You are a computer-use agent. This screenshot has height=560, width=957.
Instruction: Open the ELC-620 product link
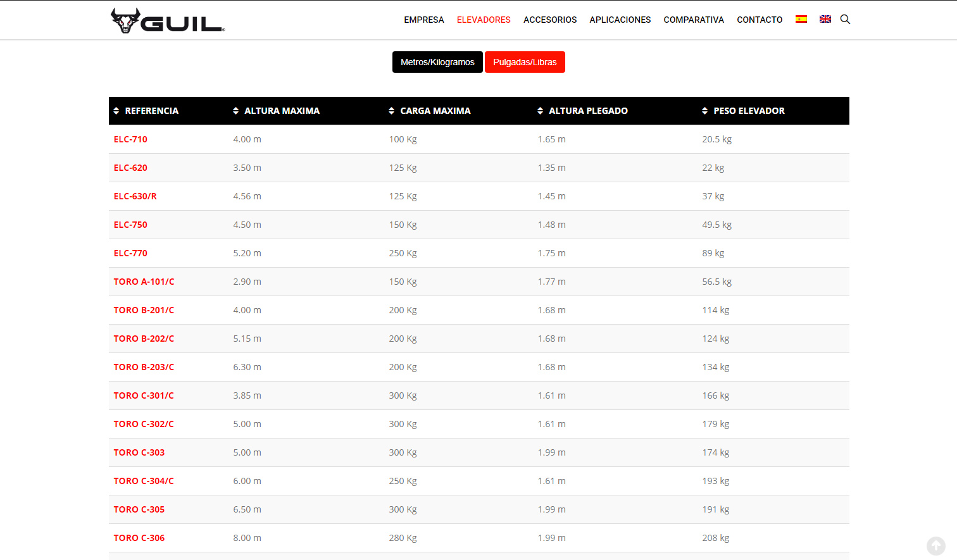coord(130,168)
